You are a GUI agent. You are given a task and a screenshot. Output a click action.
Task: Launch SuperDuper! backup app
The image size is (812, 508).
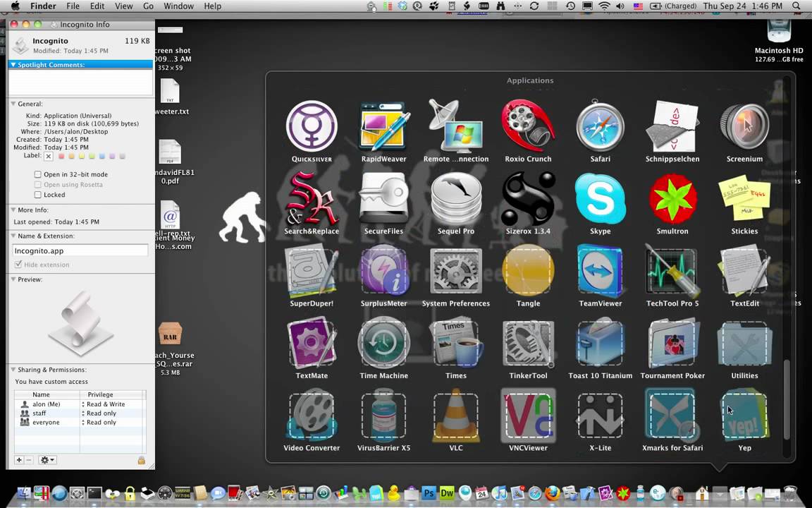coord(312,271)
